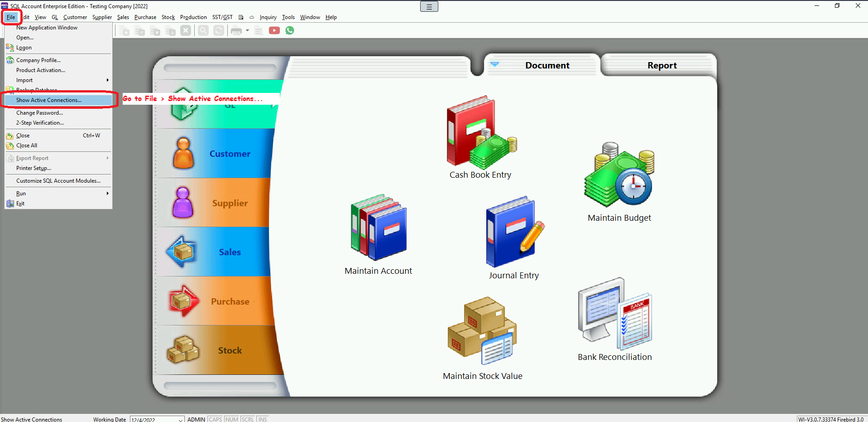
Task: Choose Product Activation...
Action: [58, 70]
